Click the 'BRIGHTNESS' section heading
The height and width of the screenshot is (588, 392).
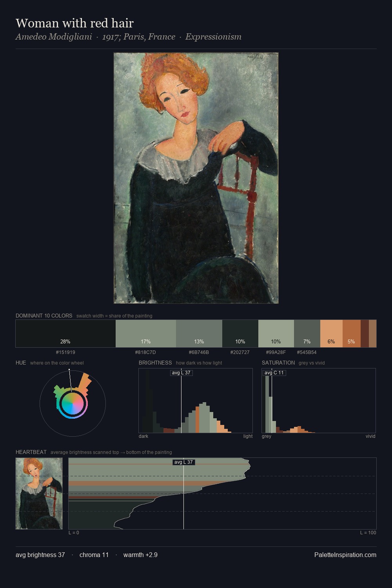click(155, 363)
